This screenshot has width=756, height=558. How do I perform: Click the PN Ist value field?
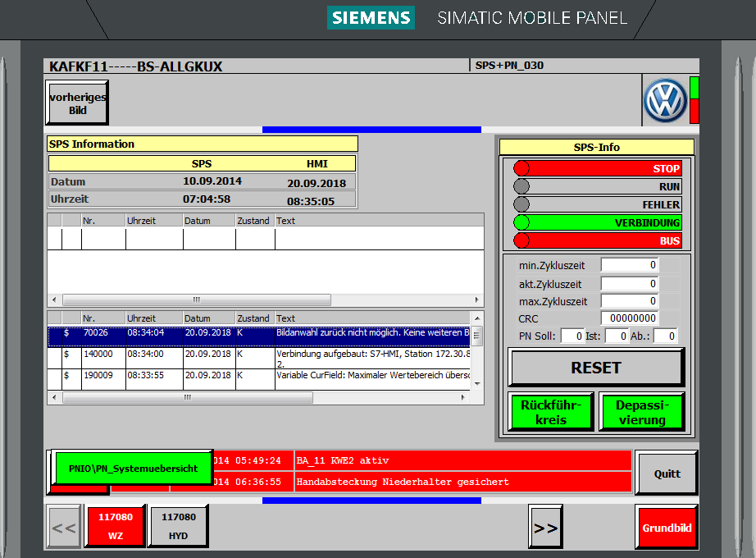coord(617,336)
